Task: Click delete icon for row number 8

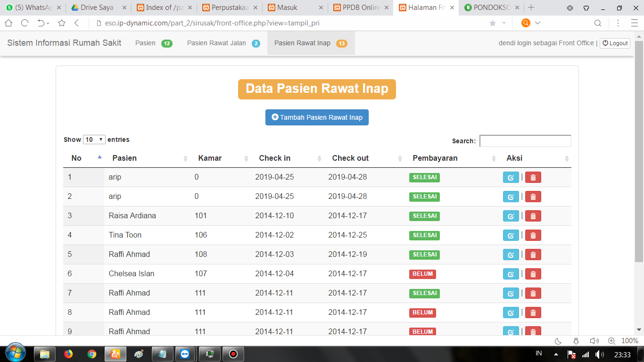Action: click(533, 313)
